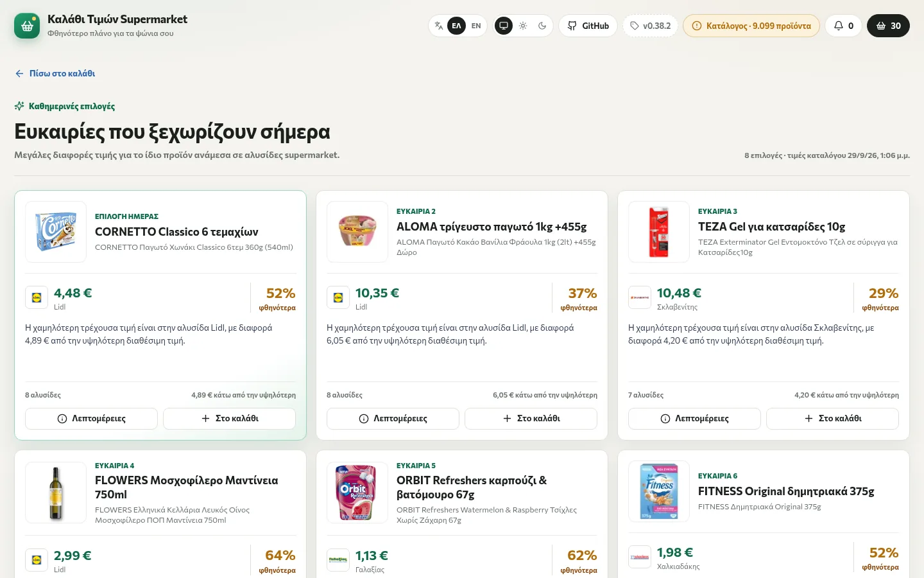
Task: Open TEZA Gel product thumbnail
Action: (x=659, y=232)
